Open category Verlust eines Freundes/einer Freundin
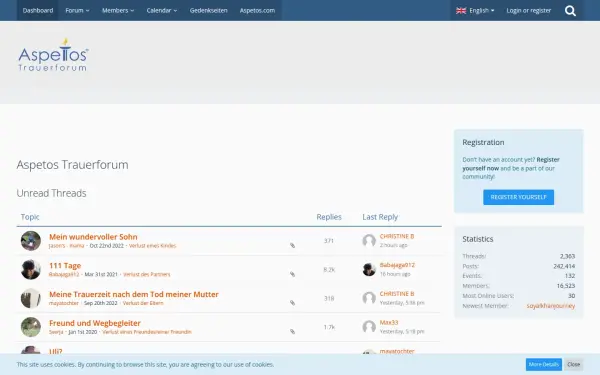600x375 pixels. [x=147, y=332]
